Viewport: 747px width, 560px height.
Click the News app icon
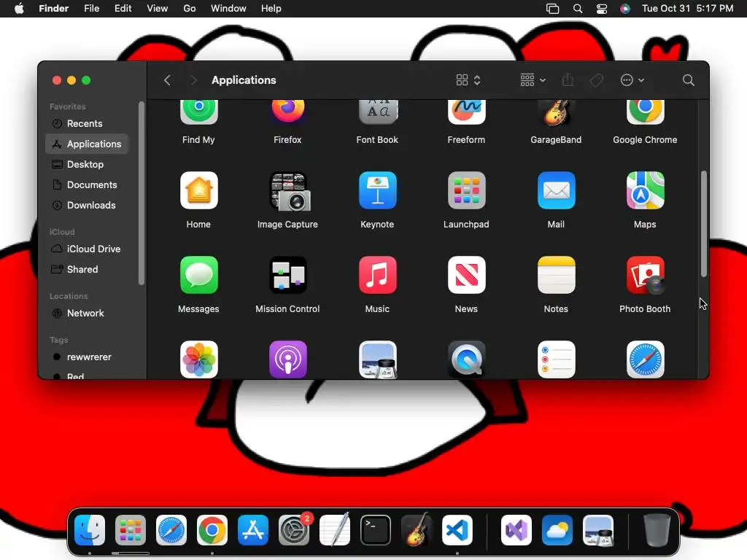pyautogui.click(x=466, y=275)
